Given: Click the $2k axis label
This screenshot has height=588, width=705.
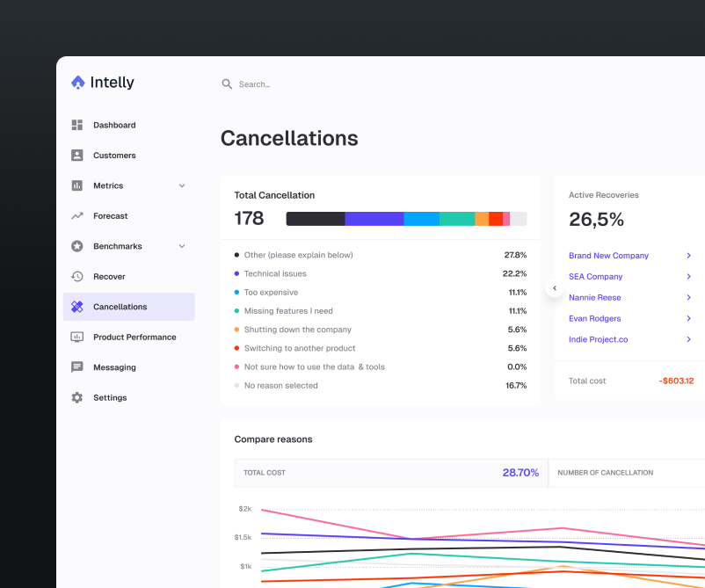Looking at the screenshot, I should (245, 509).
